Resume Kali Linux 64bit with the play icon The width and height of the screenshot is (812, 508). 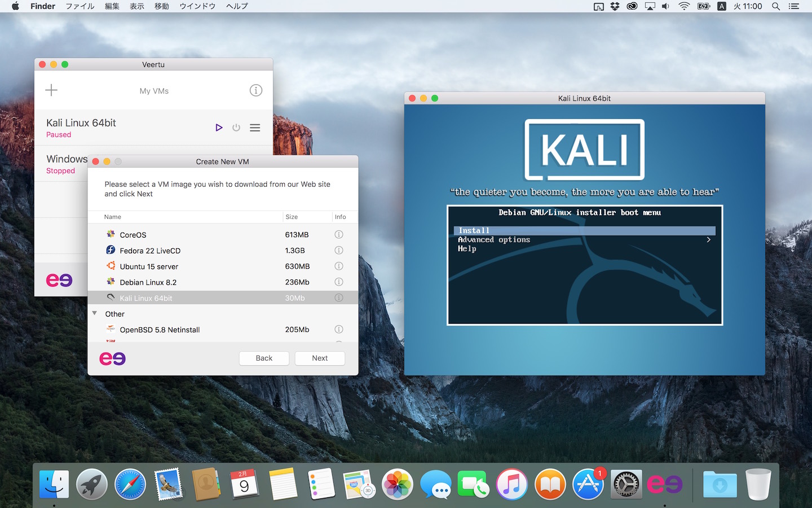219,128
